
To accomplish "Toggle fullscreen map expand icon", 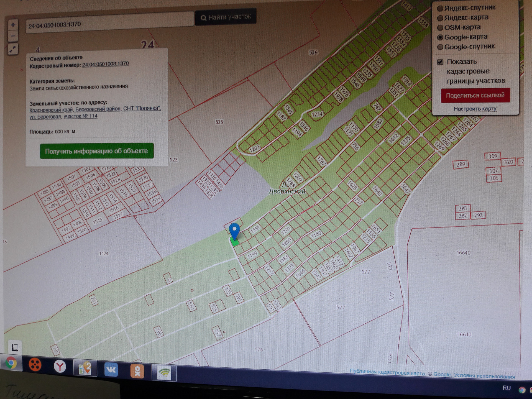I will point(13,49).
